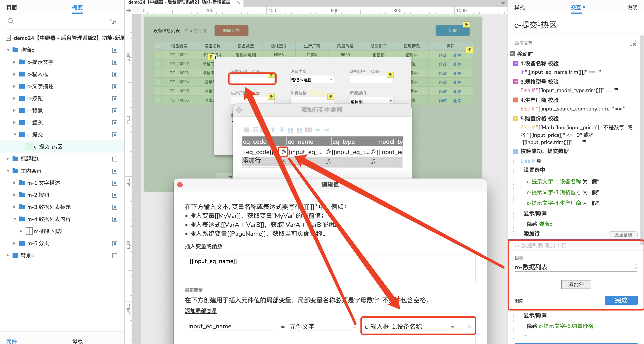Click the plus sign to add new action
Screen dimensions: 644x344
(x=525, y=335)
